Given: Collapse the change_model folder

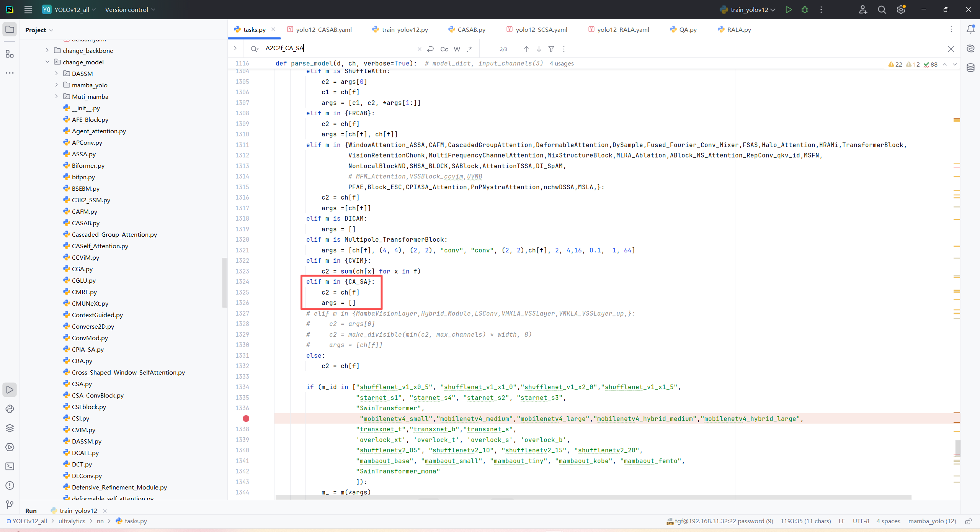Looking at the screenshot, I should [47, 62].
